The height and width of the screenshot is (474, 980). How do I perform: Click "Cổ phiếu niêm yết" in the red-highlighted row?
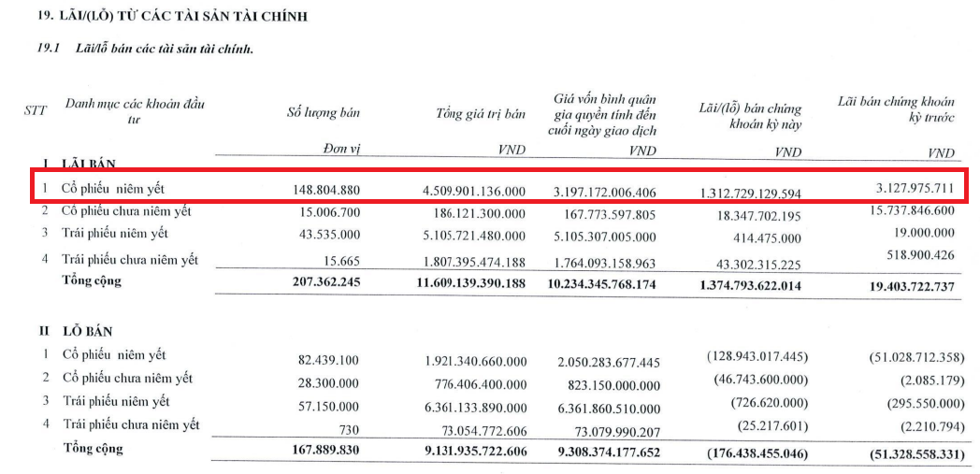point(112,189)
